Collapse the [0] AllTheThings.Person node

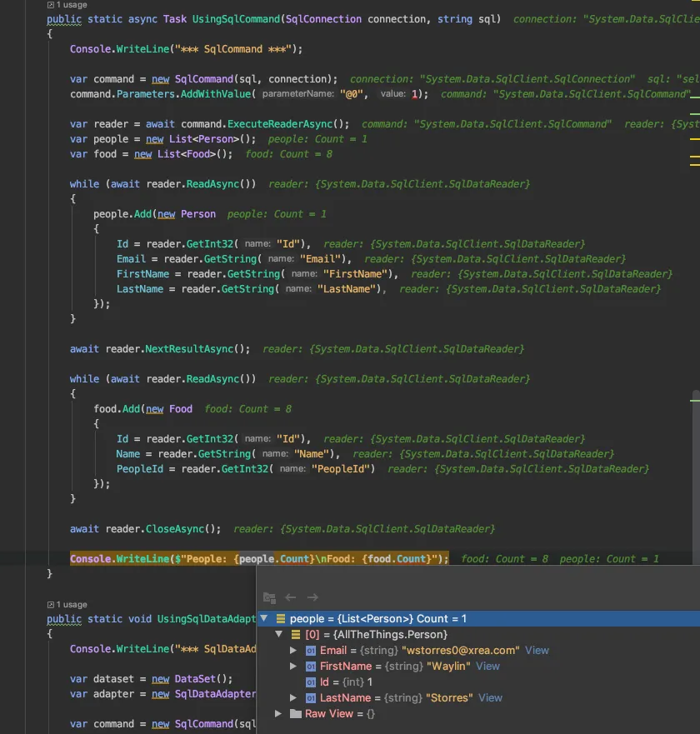point(279,634)
